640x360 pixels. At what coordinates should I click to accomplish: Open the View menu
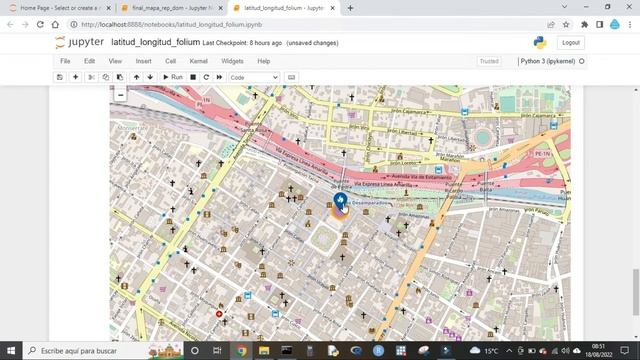click(115, 61)
